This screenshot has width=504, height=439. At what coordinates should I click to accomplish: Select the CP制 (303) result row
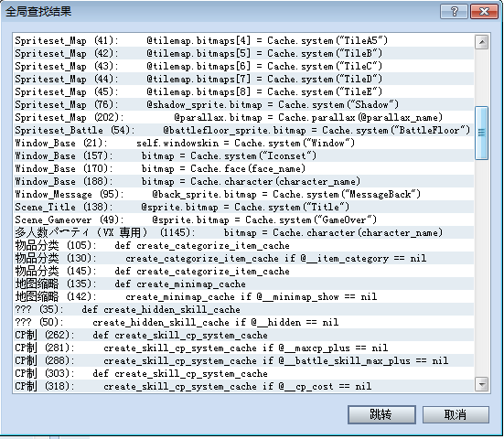243,374
